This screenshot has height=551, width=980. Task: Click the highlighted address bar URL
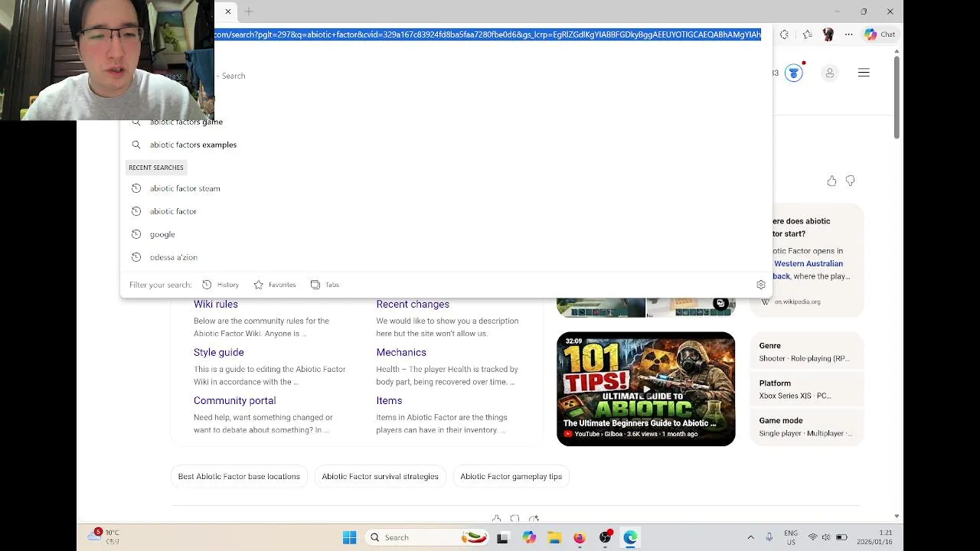coord(488,34)
